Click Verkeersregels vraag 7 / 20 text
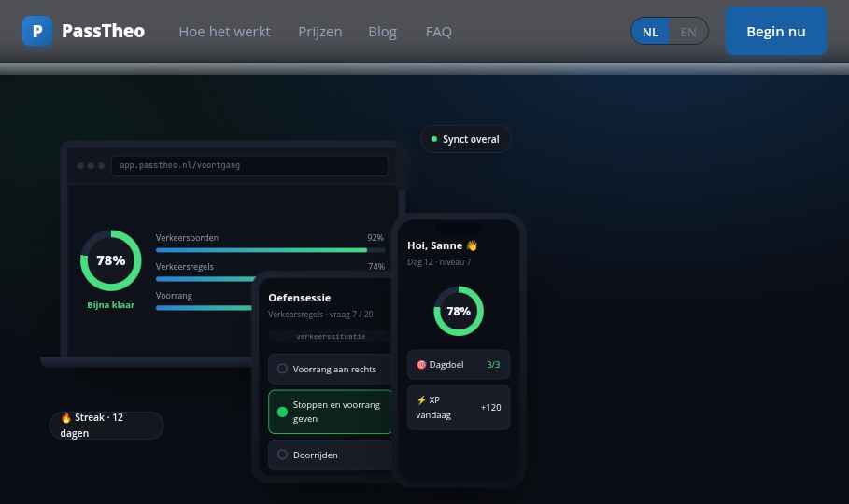Image resolution: width=849 pixels, height=504 pixels. (320, 314)
